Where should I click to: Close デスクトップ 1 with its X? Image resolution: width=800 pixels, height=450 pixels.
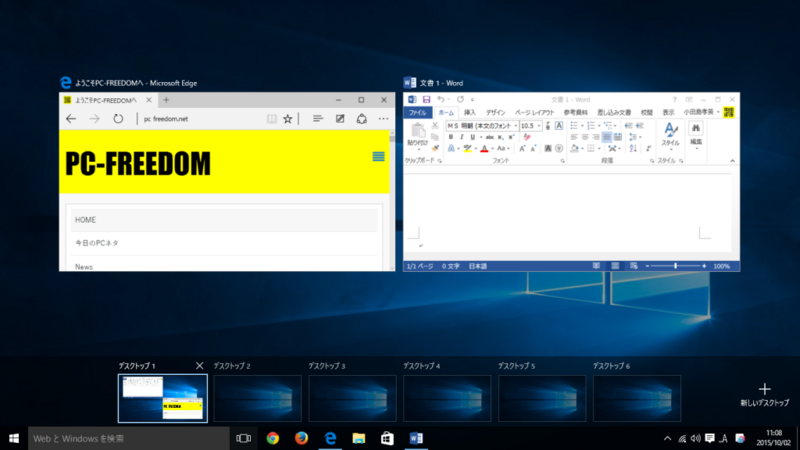(199, 365)
